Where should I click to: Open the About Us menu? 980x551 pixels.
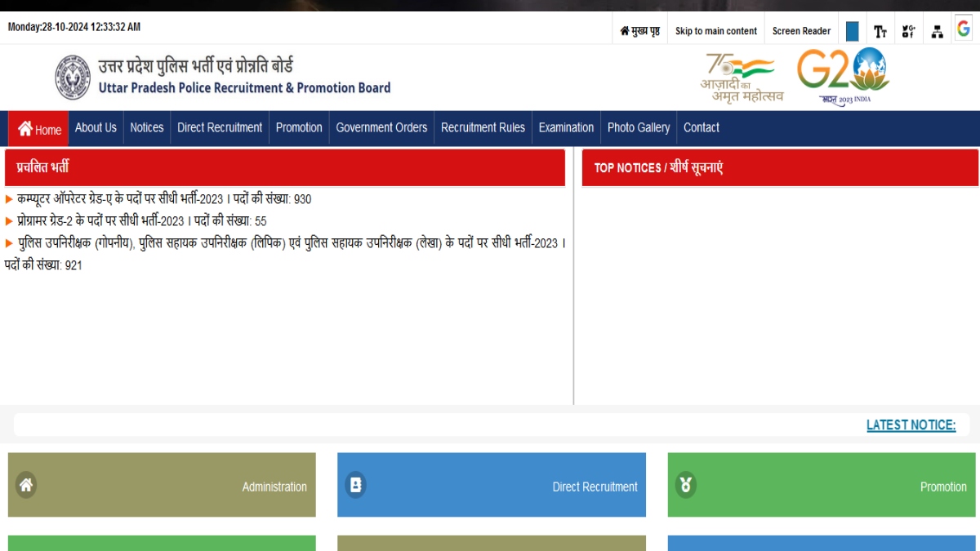pos(96,127)
